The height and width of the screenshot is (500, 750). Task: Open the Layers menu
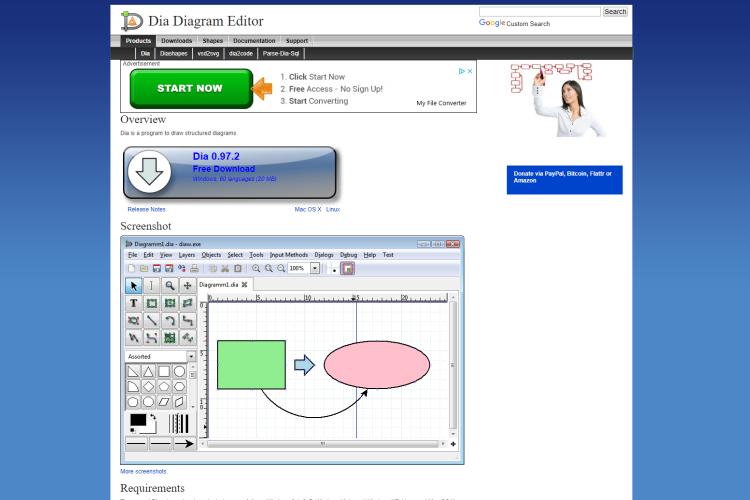tap(187, 255)
